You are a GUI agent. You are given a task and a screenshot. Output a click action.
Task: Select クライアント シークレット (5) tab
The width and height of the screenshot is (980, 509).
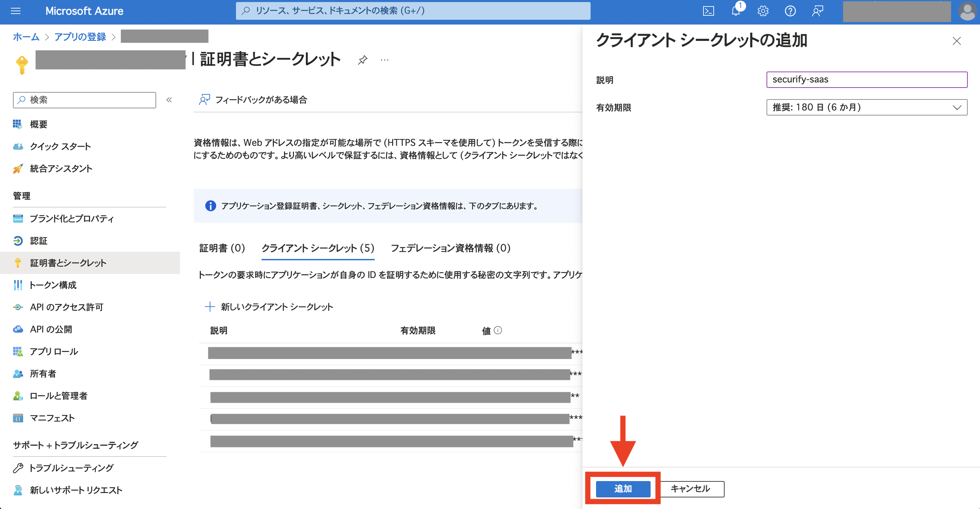pyautogui.click(x=318, y=248)
